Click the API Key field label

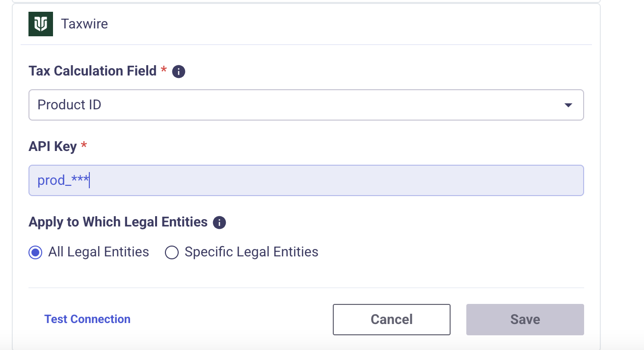click(x=53, y=147)
